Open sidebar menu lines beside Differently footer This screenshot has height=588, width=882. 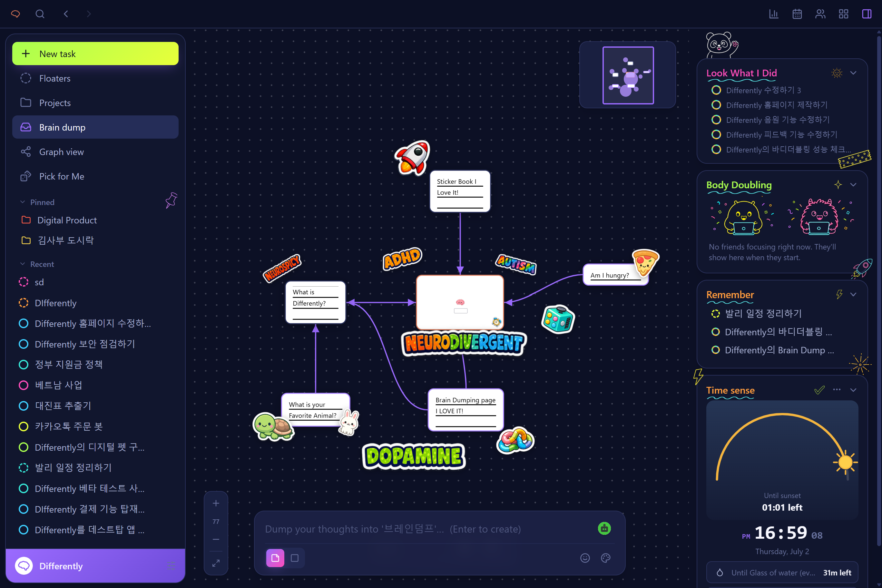171,565
